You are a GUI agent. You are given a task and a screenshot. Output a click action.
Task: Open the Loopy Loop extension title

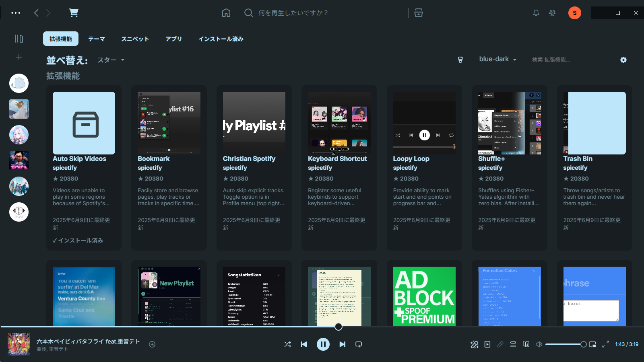[x=411, y=159]
